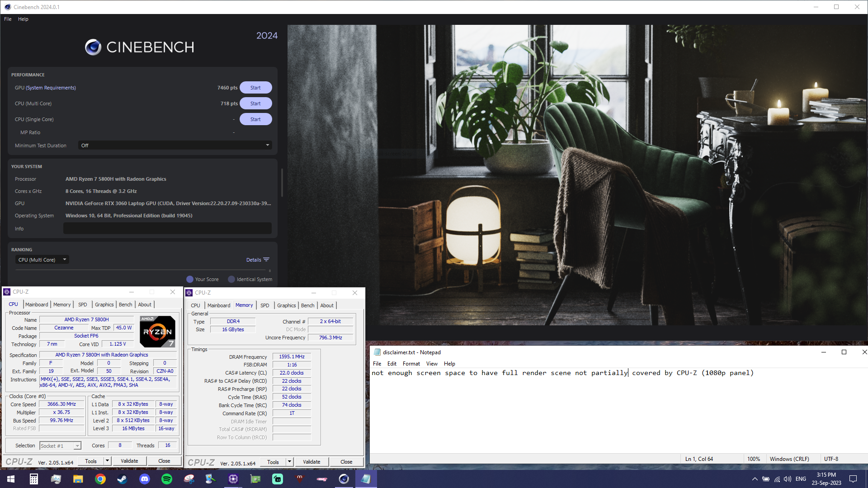Open Notepad Edit menu
The width and height of the screenshot is (868, 488).
tap(392, 364)
